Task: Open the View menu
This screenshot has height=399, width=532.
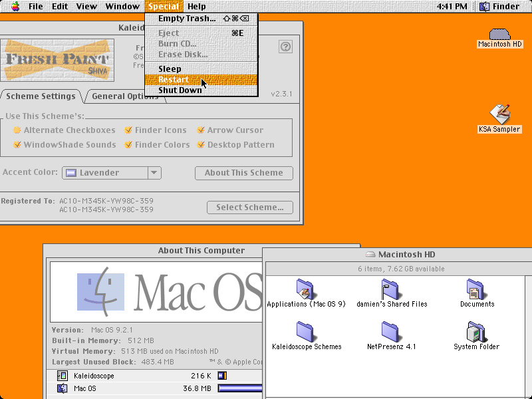Action: pyautogui.click(x=86, y=6)
